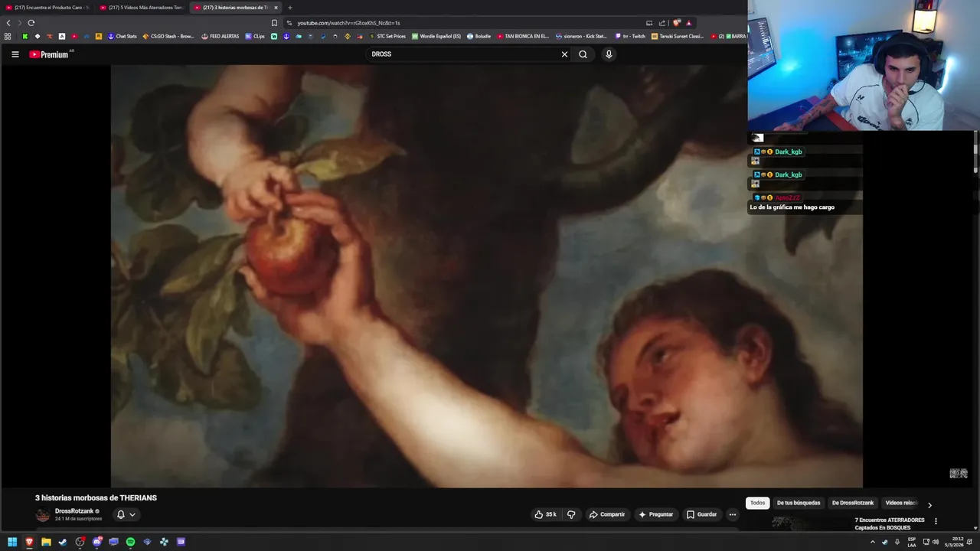Go to YouTube Premium home logo
Viewport: 980px width, 551px height.
[49, 54]
